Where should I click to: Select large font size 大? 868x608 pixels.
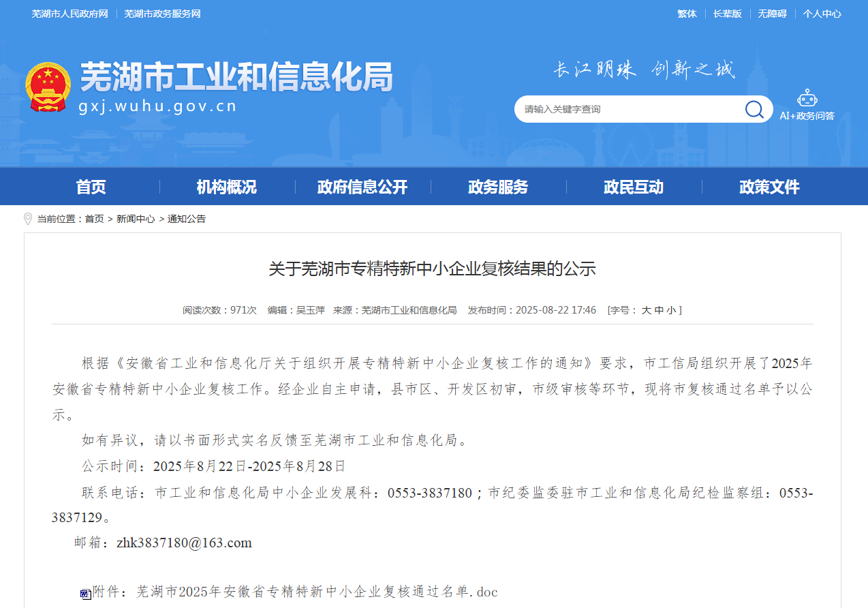[x=646, y=310]
